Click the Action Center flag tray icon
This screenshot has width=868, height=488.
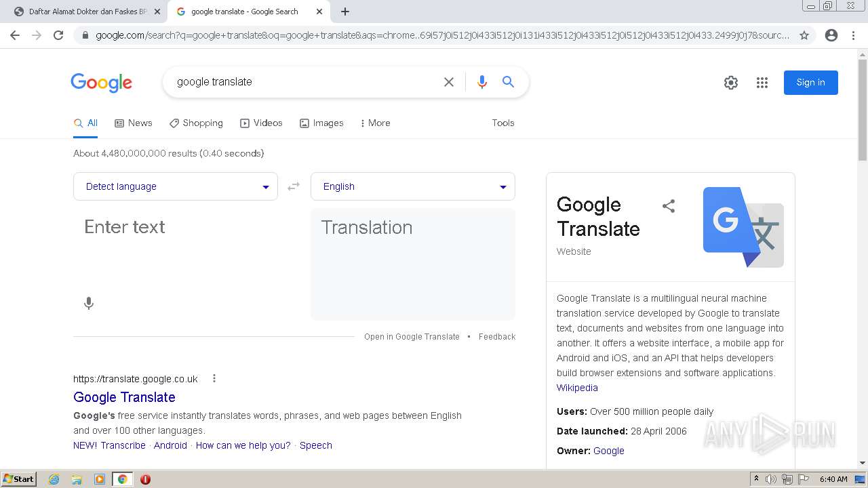tap(803, 479)
